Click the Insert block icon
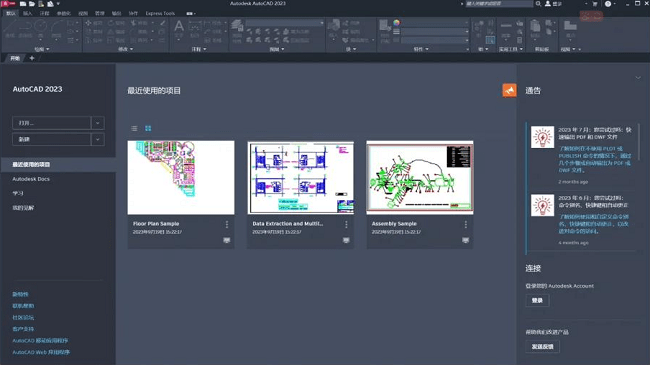Image resolution: width=650 pixels, height=365 pixels. pyautogui.click(x=333, y=26)
